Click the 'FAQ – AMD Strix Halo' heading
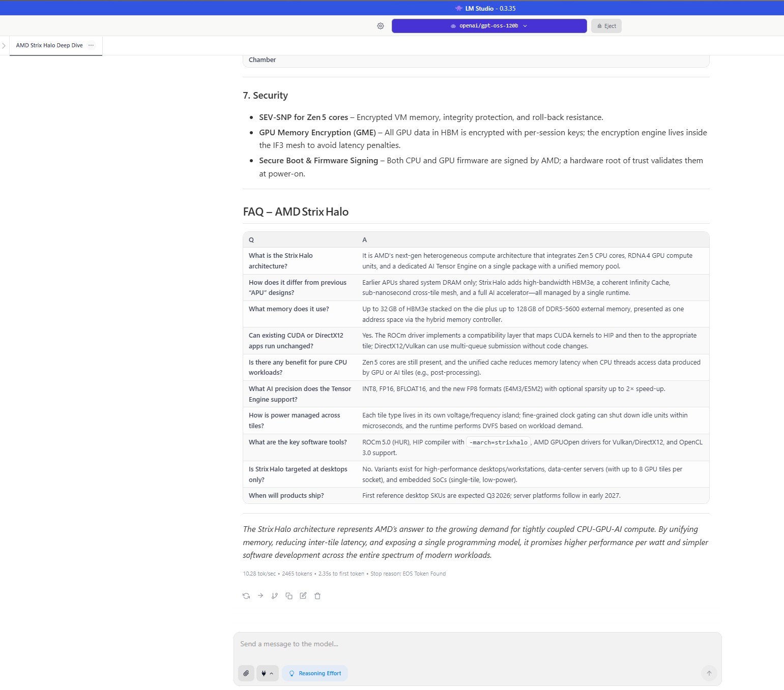Image resolution: width=784 pixels, height=690 pixels. click(296, 212)
